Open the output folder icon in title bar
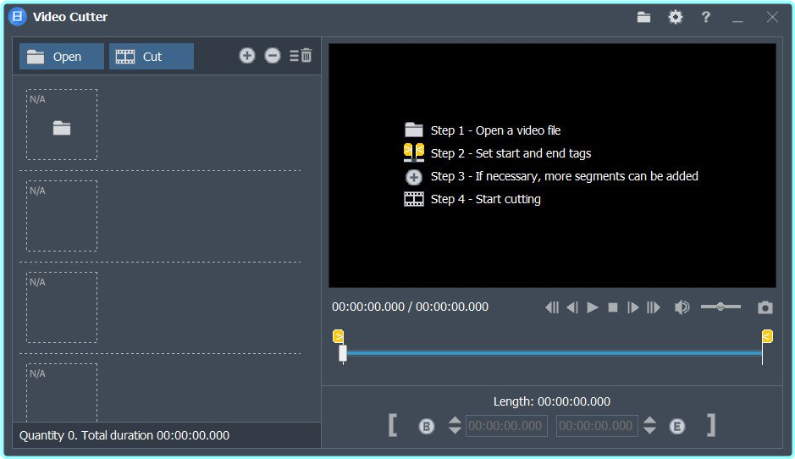The image size is (795, 459). coord(644,17)
